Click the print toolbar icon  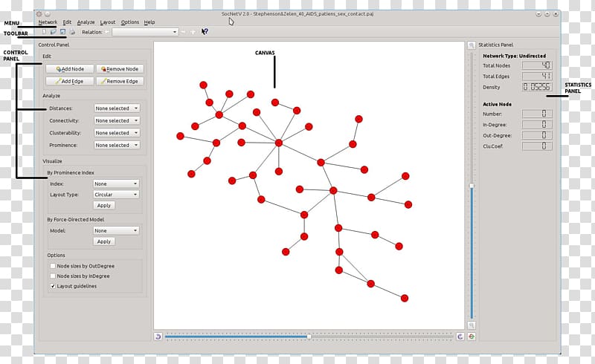pyautogui.click(x=72, y=32)
